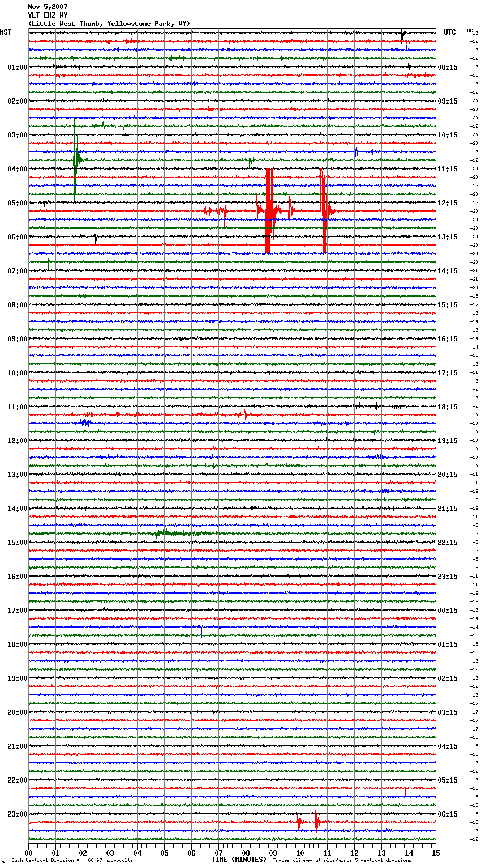Click the 00:15 UTC row label
This screenshot has width=481, height=868.
pos(448,611)
